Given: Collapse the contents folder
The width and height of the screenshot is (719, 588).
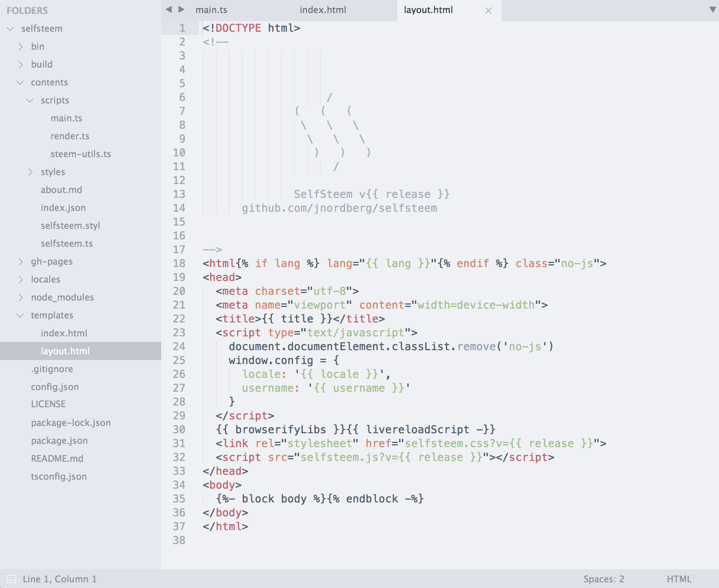Looking at the screenshot, I should pyautogui.click(x=20, y=82).
